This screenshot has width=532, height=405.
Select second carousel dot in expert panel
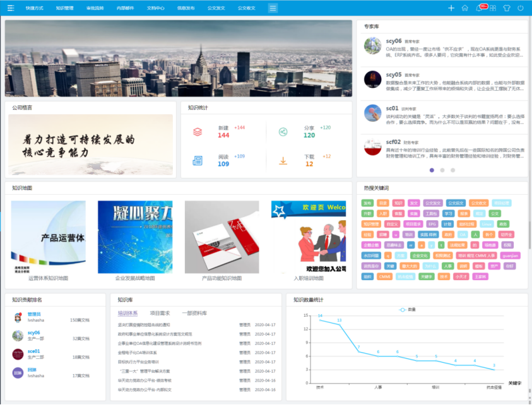(442, 170)
